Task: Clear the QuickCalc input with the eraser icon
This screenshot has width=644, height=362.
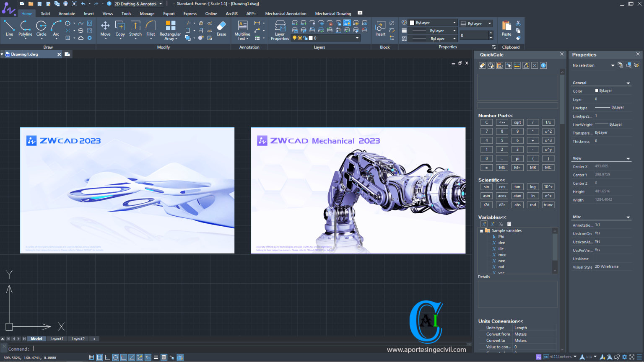Action: 482,65
